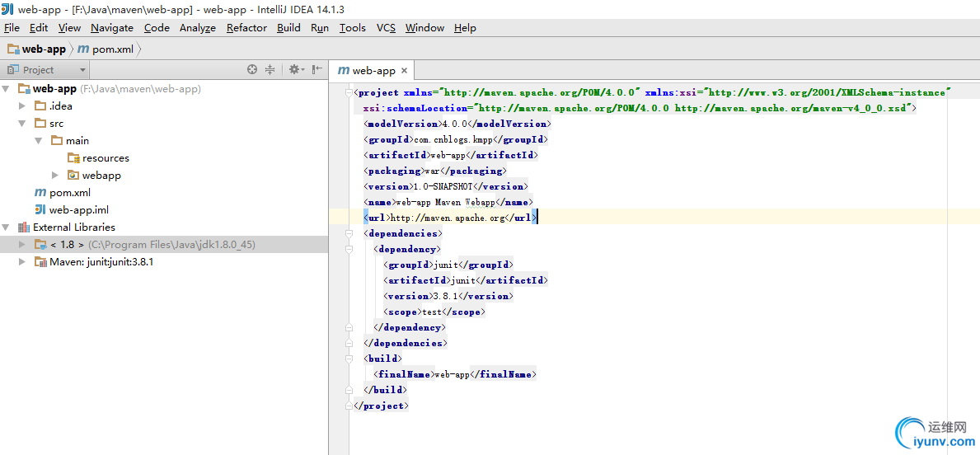The width and height of the screenshot is (980, 455).
Task: Collapse the web-app root node arrow
Action: click(7, 89)
